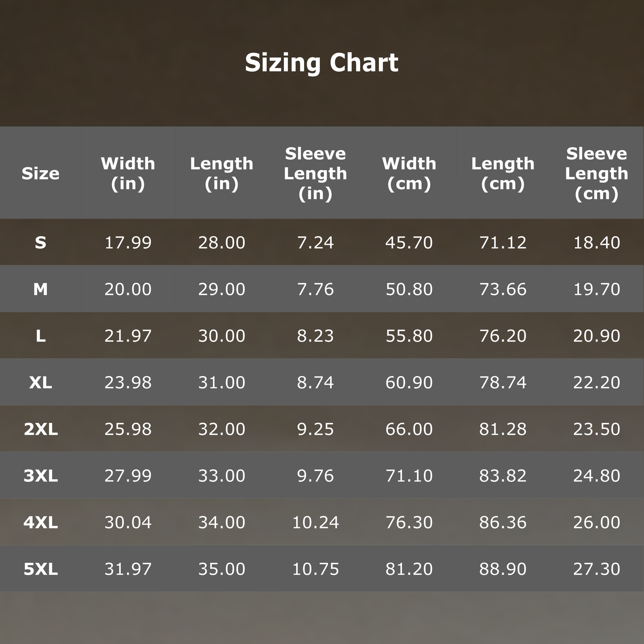Select the M size row label
The width and height of the screenshot is (644, 644).
pos(41,289)
